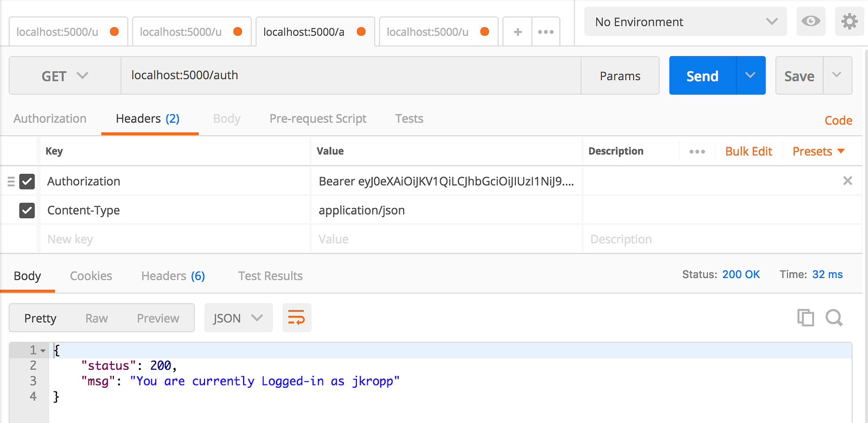Click the Bulk Edit link
Image resolution: width=868 pixels, height=423 pixels.
748,151
